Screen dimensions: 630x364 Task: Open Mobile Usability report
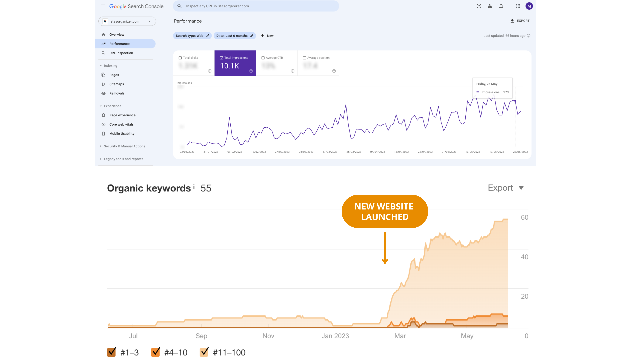[x=125, y=134]
